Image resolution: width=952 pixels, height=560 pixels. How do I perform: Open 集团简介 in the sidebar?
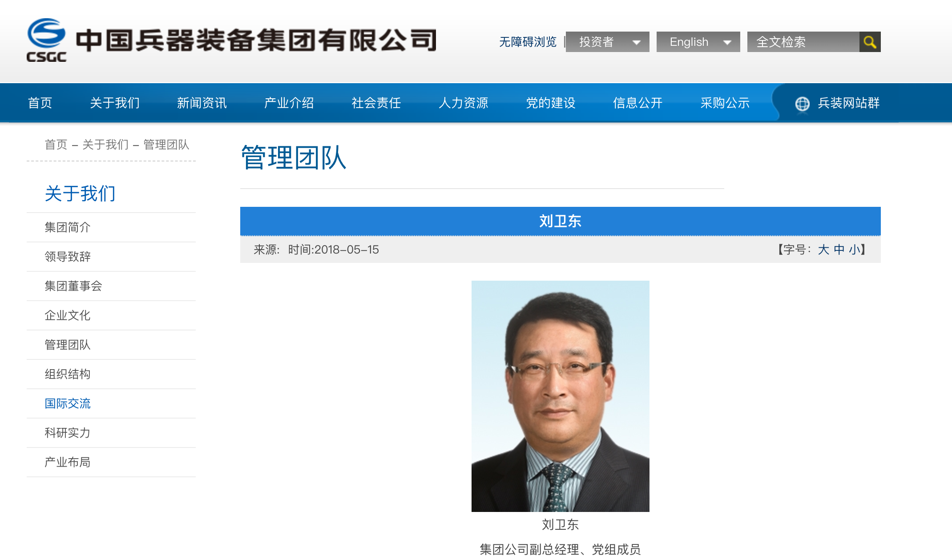coord(68,227)
